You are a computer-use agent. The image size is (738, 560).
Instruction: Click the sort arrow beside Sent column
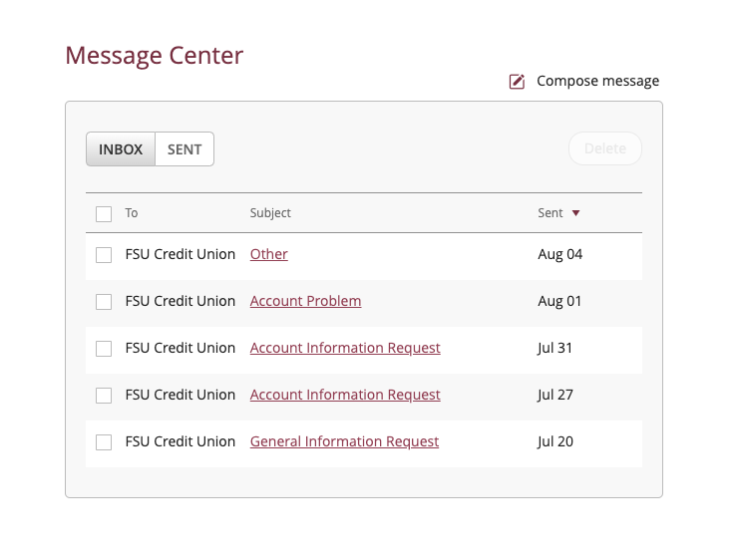pyautogui.click(x=576, y=213)
